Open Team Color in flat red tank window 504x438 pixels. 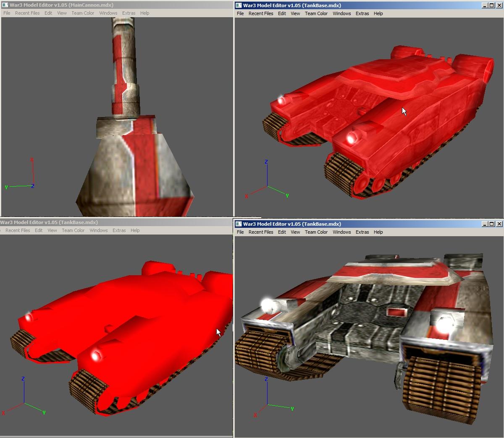coord(73,230)
